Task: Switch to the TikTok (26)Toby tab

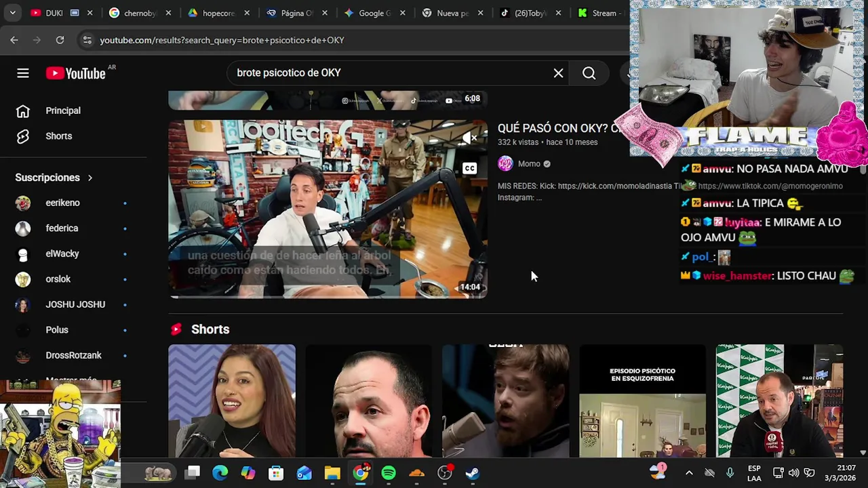Action: (x=531, y=13)
